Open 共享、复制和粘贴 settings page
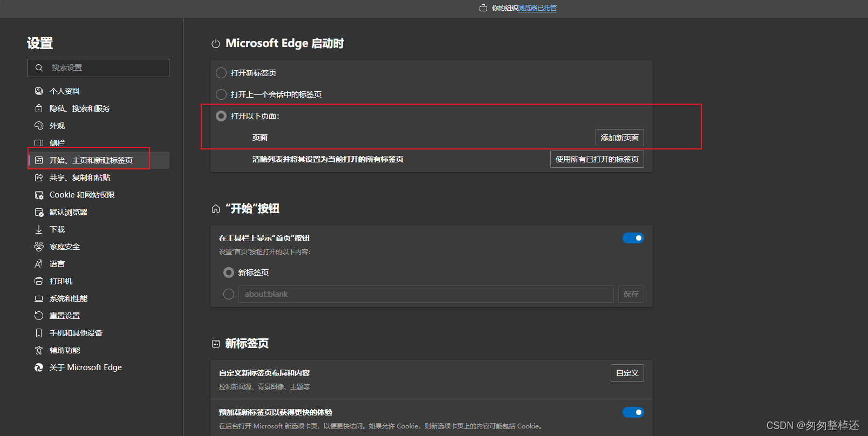The image size is (868, 436). (x=98, y=178)
